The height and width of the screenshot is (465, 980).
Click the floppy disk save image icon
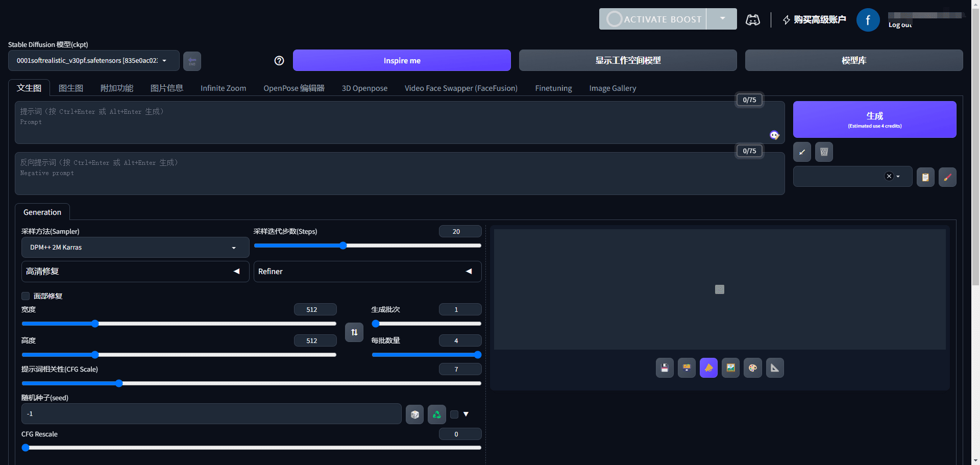[x=665, y=368]
